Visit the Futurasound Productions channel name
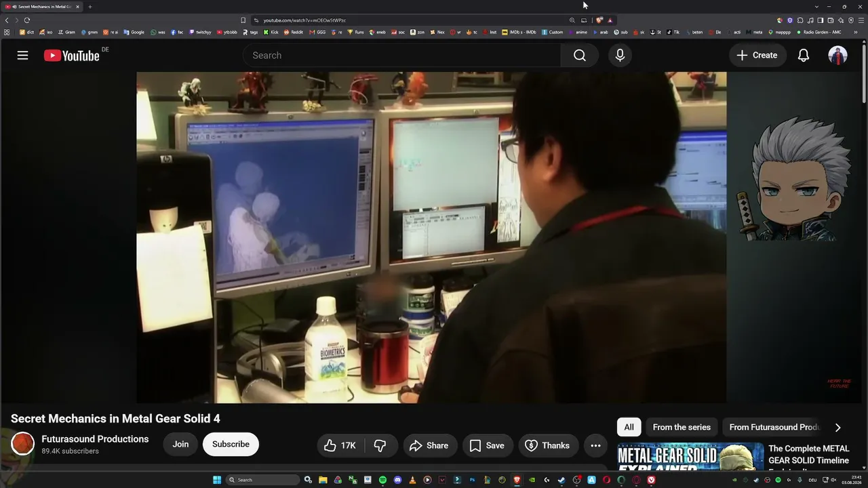Image resolution: width=868 pixels, height=488 pixels. point(95,439)
